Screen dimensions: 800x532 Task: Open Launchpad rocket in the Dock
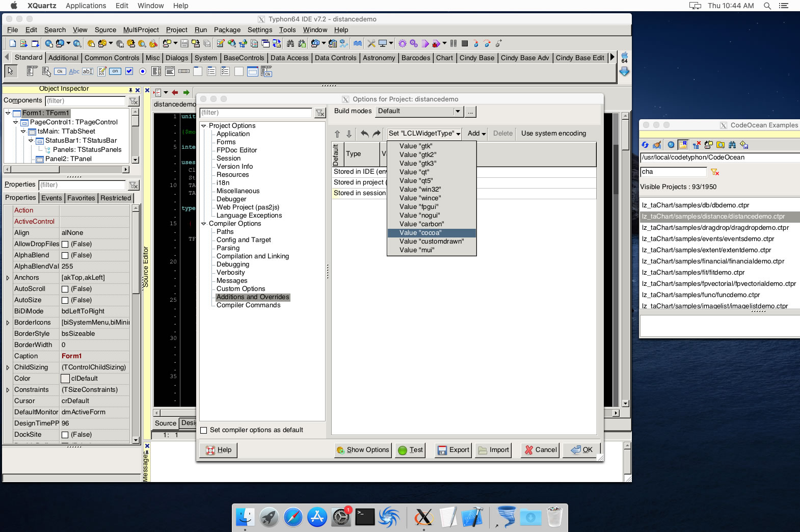tap(269, 517)
